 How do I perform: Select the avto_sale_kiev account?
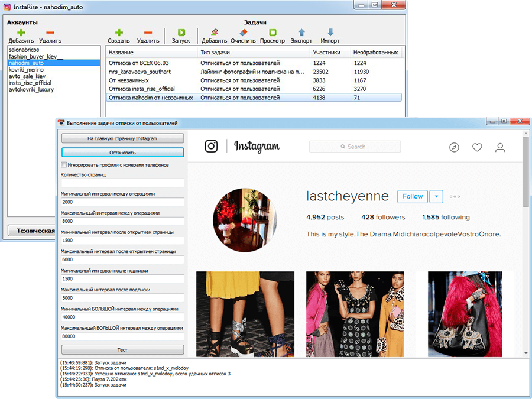pos(27,76)
